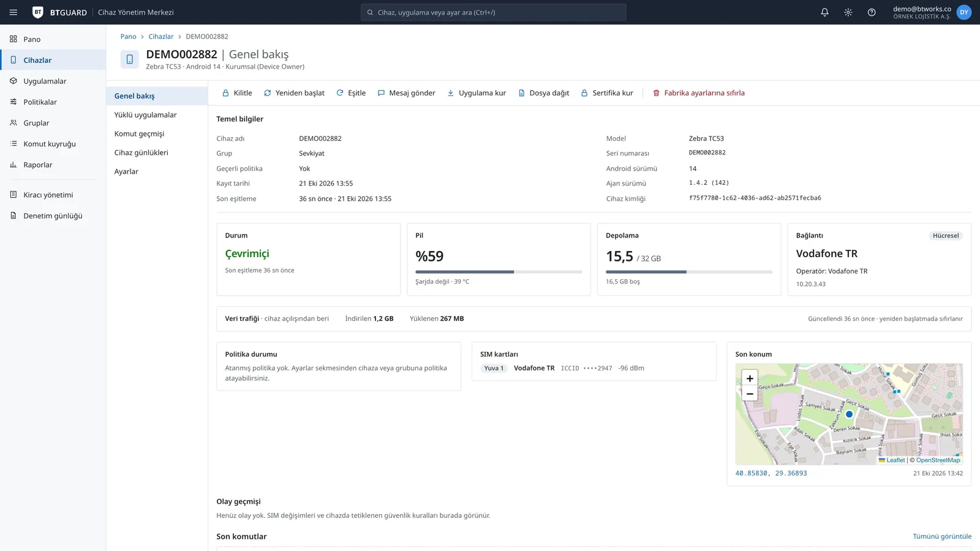Open Denetim günlüğü in the sidebar
Image resolution: width=980 pixels, height=551 pixels.
pyautogui.click(x=53, y=216)
